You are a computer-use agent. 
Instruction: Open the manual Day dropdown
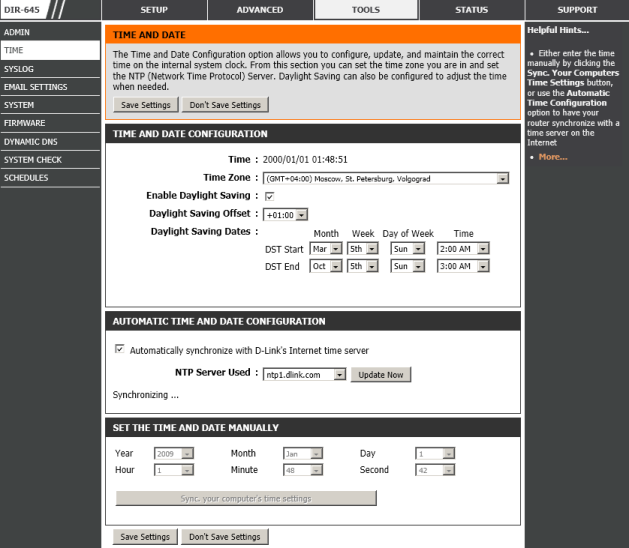(x=435, y=453)
